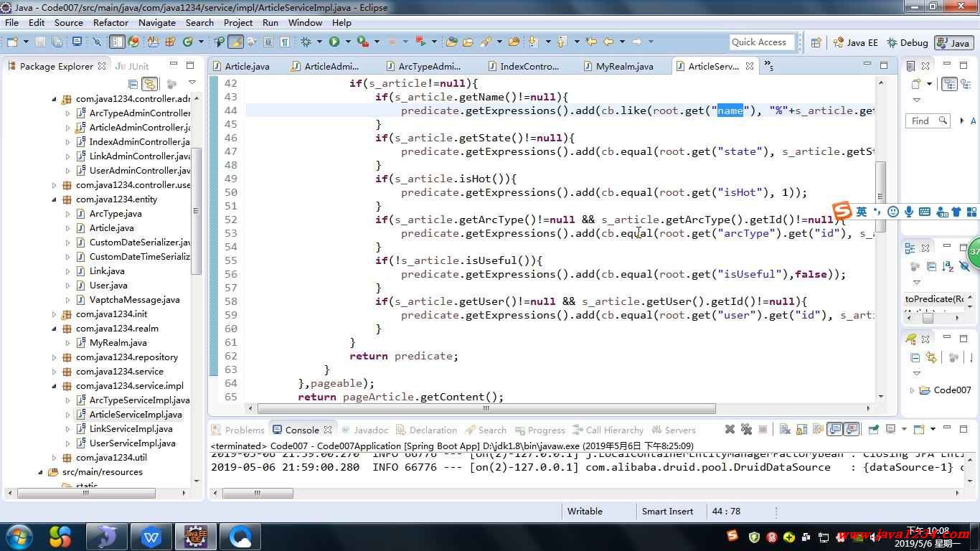This screenshot has height=551, width=980.
Task: Toggle Block Selection Mode icon
Action: pyautogui.click(x=268, y=42)
